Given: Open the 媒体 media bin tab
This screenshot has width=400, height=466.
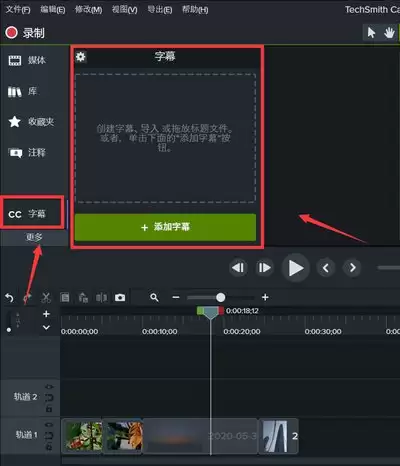Looking at the screenshot, I should point(27,60).
